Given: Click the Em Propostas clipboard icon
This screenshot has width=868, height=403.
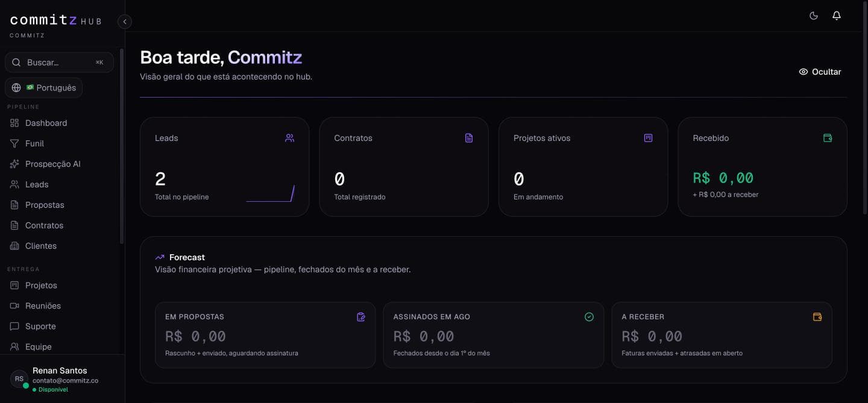Looking at the screenshot, I should point(361,317).
